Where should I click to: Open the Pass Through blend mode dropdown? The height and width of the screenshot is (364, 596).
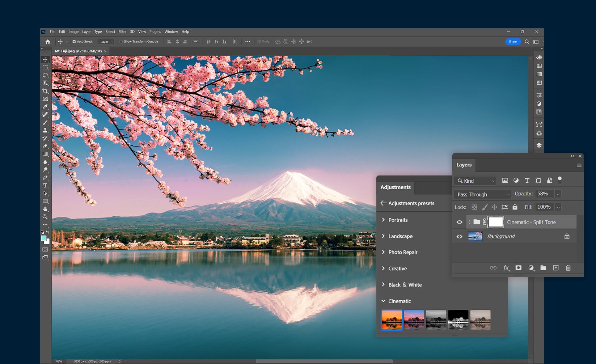[482, 194]
